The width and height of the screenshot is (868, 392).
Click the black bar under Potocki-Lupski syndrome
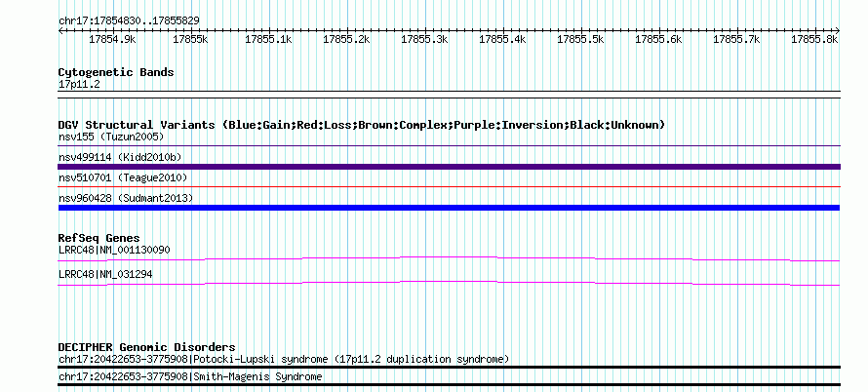[x=449, y=367]
